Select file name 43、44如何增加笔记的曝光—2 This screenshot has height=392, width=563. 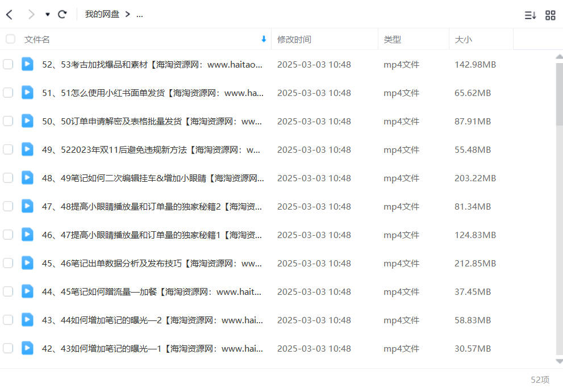(152, 320)
